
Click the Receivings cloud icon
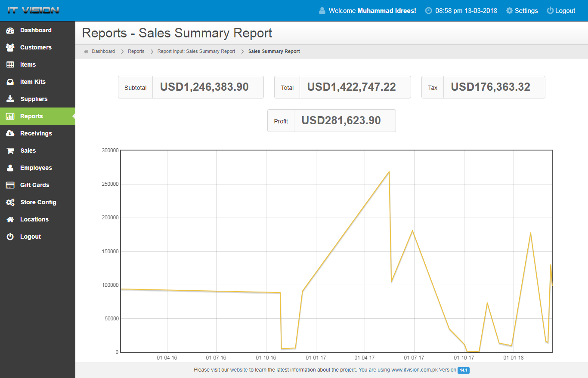click(x=10, y=134)
